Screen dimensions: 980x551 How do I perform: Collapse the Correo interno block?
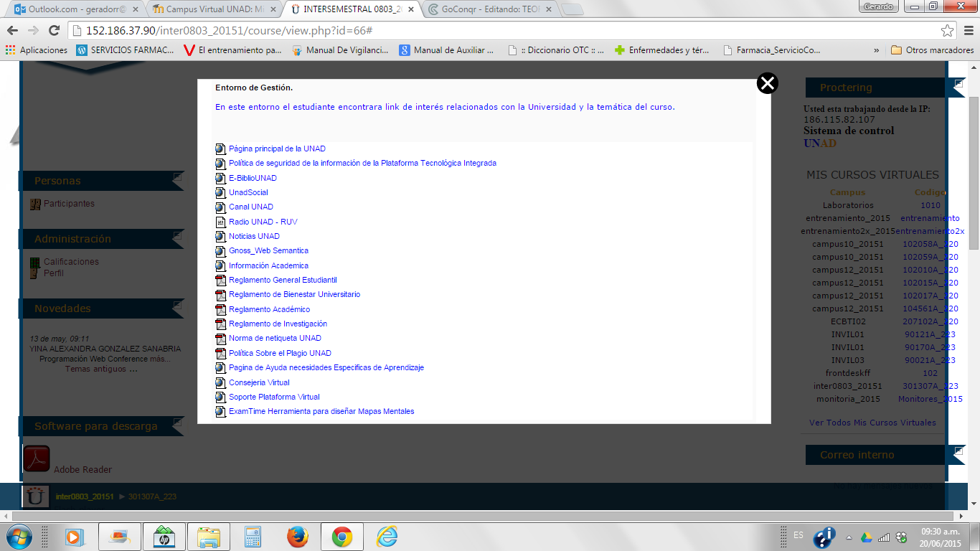coord(958,451)
